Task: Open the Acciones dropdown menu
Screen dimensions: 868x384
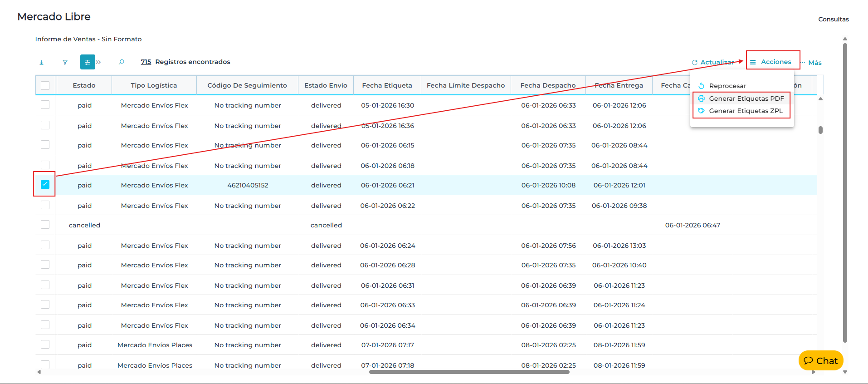Action: click(x=772, y=62)
